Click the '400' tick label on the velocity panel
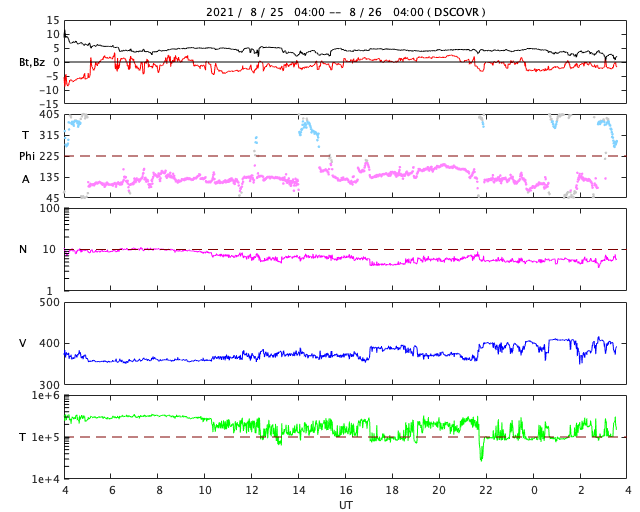The image size is (640, 512). 49,343
